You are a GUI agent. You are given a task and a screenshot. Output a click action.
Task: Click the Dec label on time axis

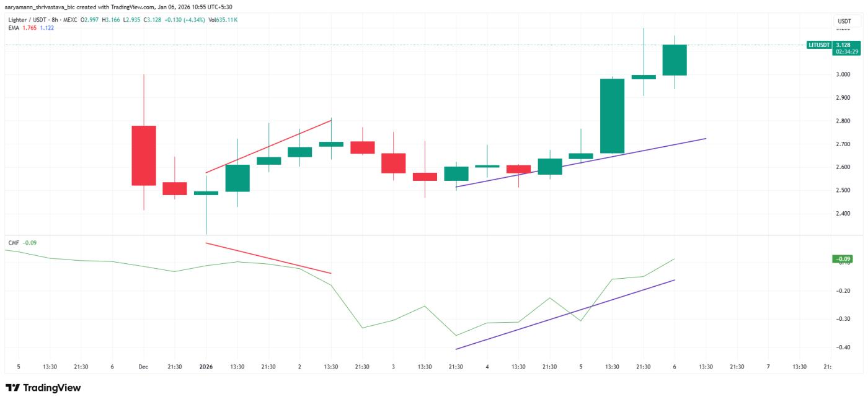(143, 367)
